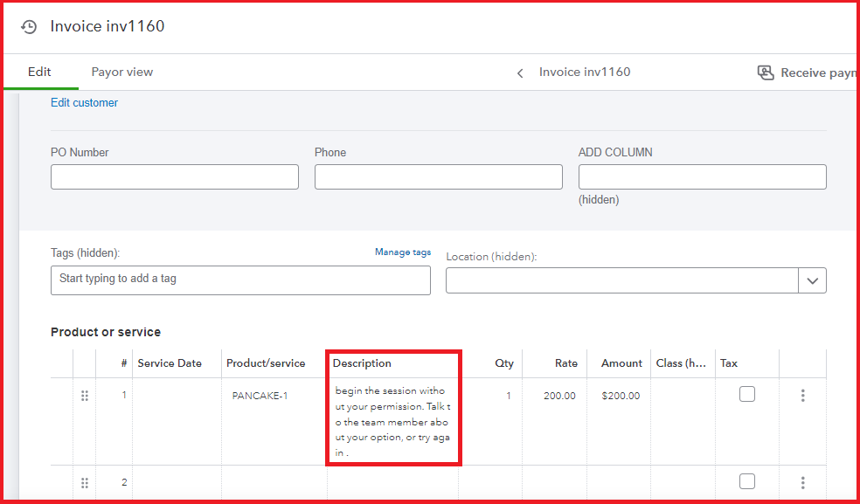Select the PANCAKE-1 product/service cell

coord(260,397)
